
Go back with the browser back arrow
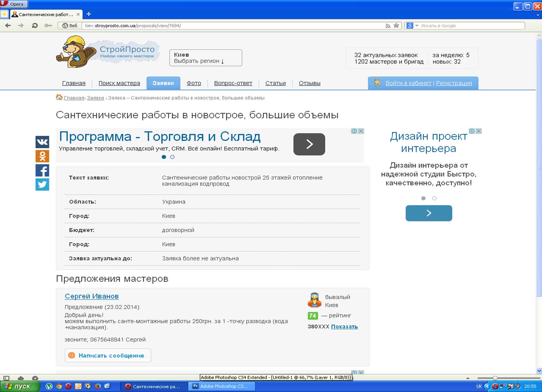pyautogui.click(x=8, y=26)
